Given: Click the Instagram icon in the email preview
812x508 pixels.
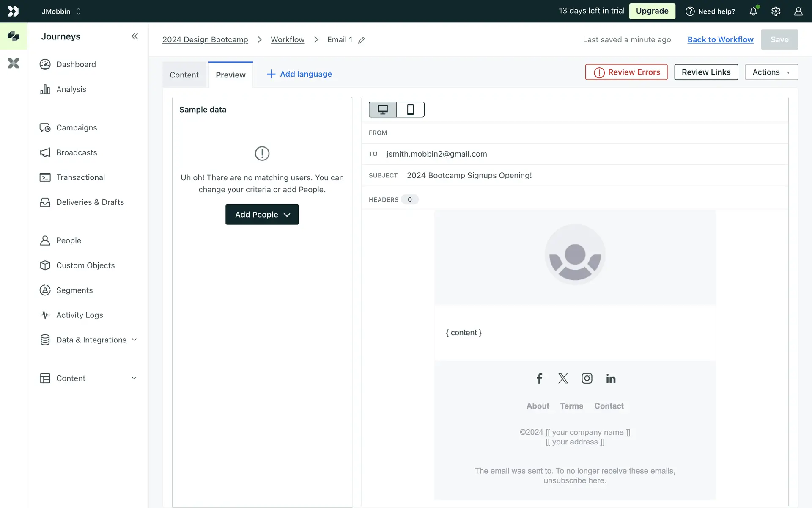Looking at the screenshot, I should coord(587,378).
